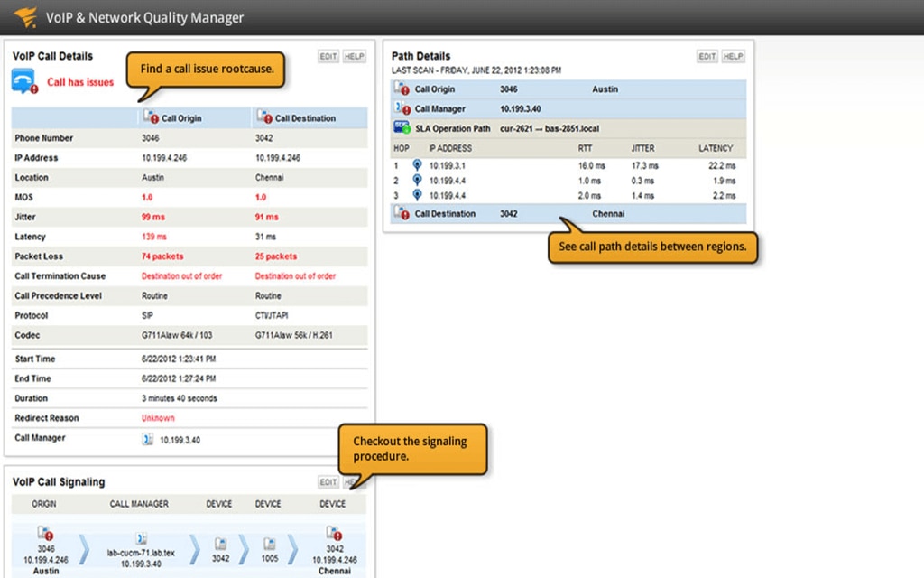Open HELP on the Path Details panel
This screenshot has height=578, width=924.
tap(733, 55)
